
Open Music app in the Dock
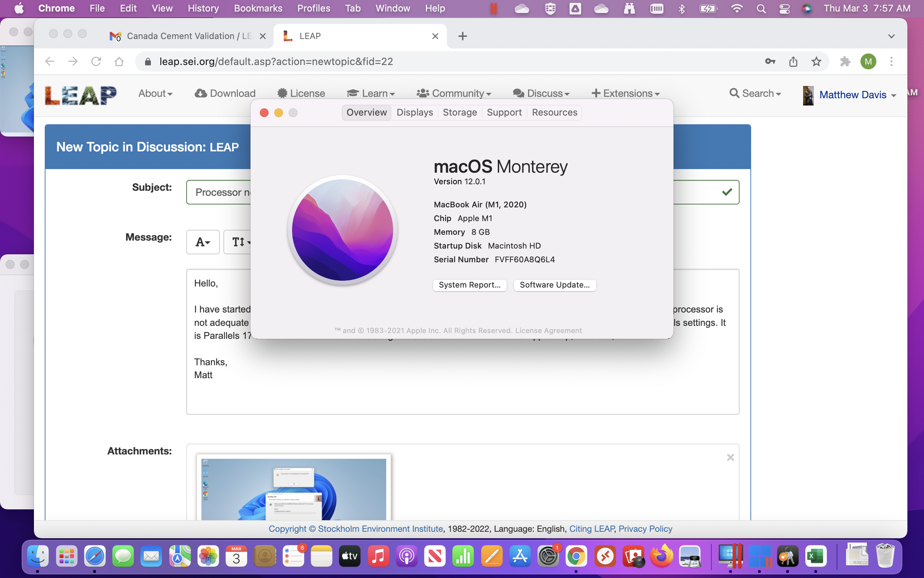point(378,556)
